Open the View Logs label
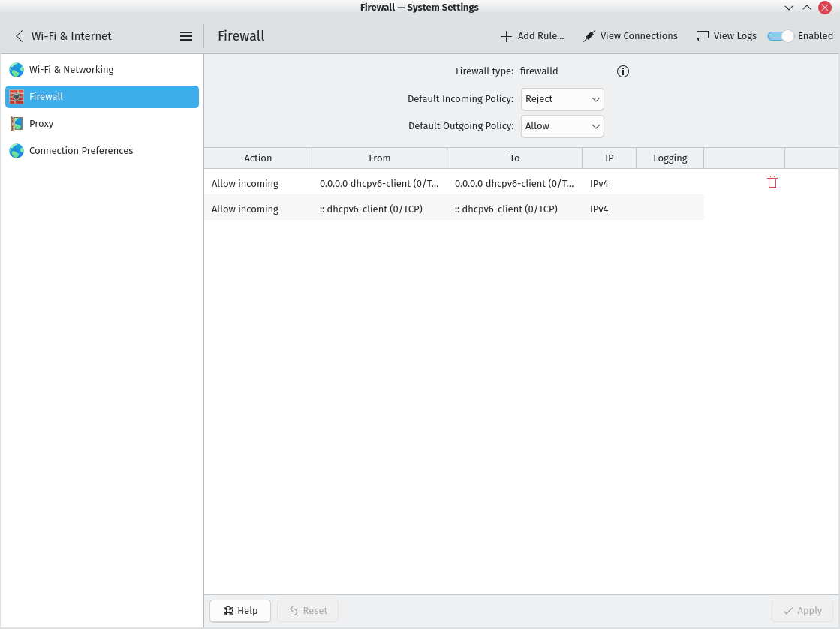 [x=735, y=36]
